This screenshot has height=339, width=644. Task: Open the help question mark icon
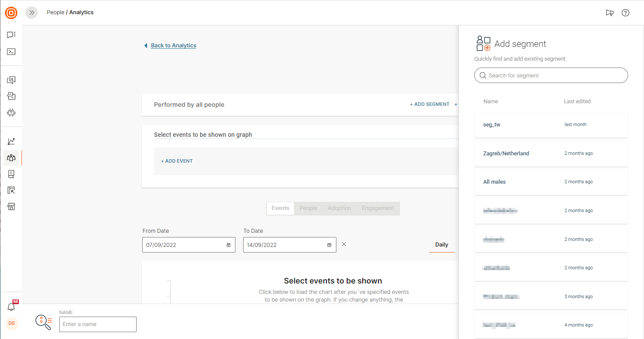(626, 13)
